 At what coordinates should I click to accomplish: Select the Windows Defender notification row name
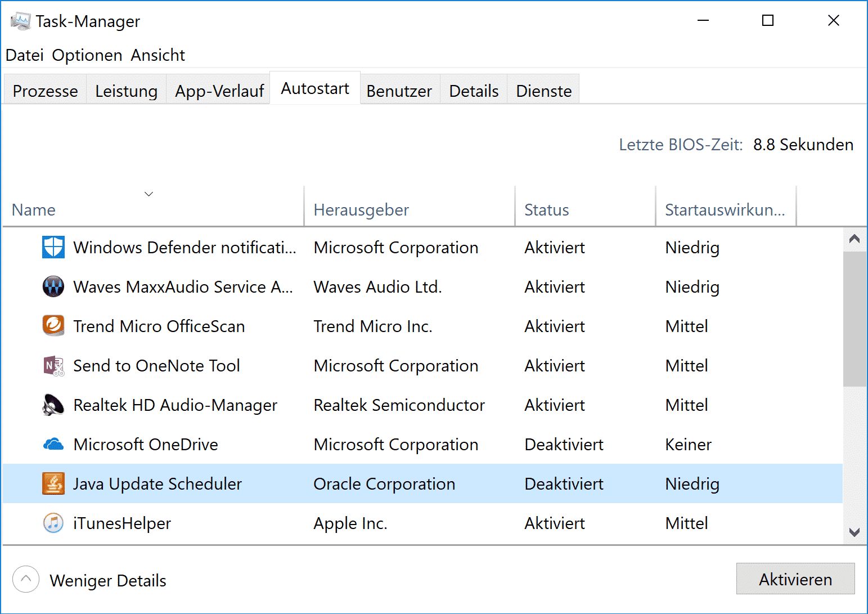185,248
